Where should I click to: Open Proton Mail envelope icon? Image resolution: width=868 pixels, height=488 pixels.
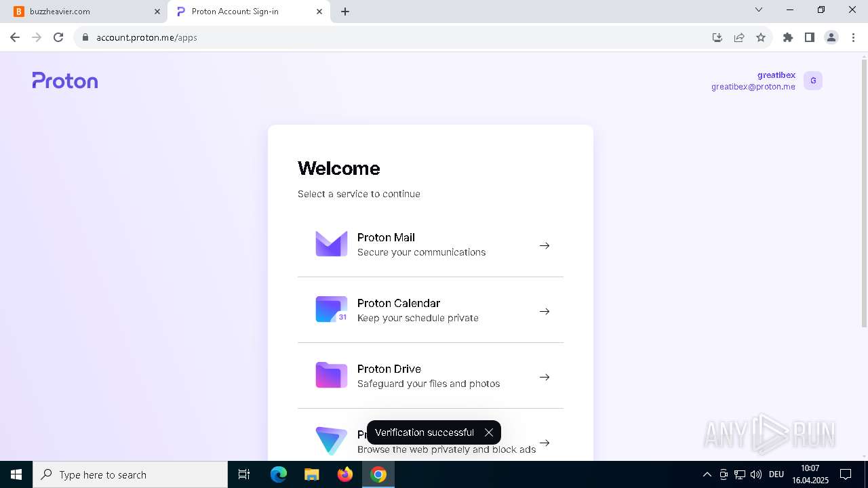click(x=332, y=244)
